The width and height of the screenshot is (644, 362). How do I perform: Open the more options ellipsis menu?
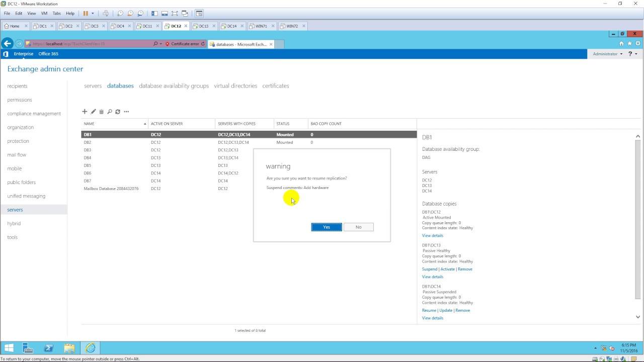[x=126, y=112]
